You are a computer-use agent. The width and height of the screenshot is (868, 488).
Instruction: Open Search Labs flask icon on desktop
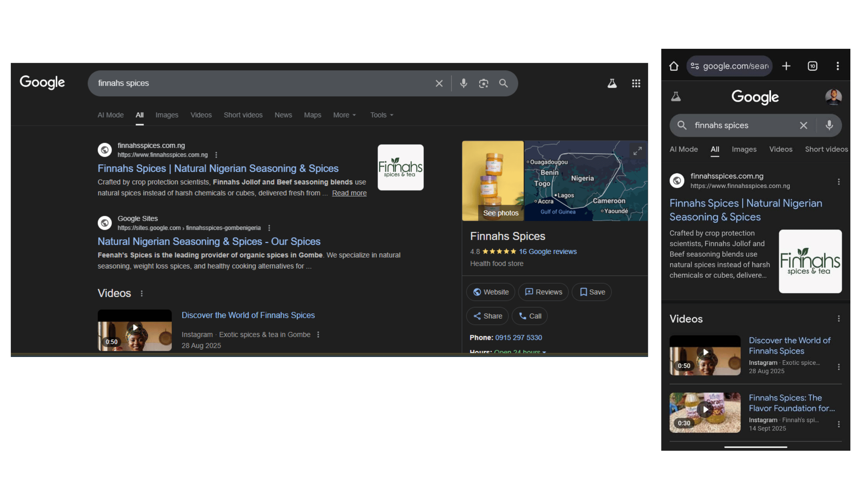(x=612, y=83)
